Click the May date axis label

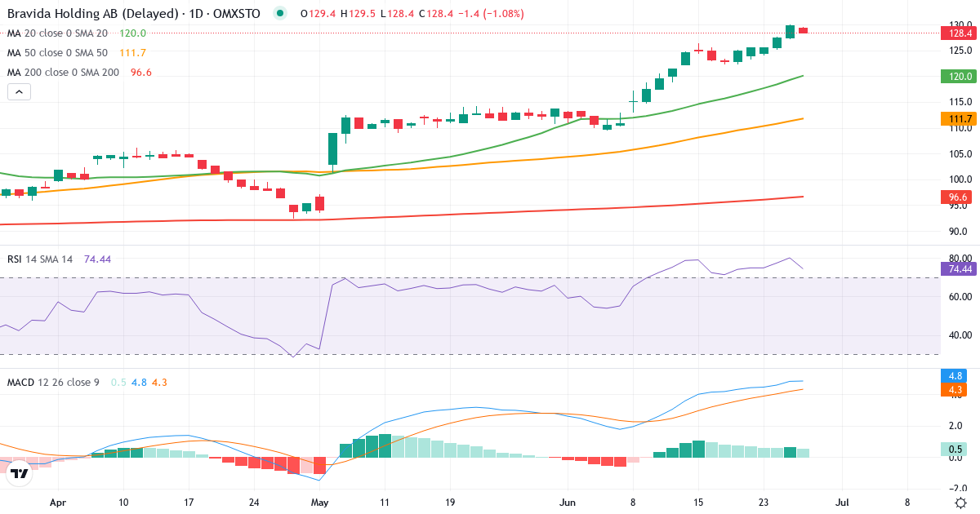321,503
